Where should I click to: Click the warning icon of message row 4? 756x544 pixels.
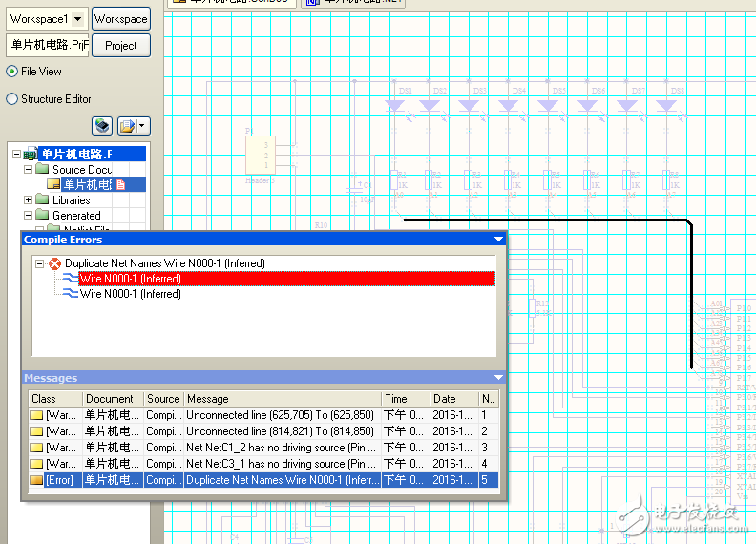click(36, 464)
